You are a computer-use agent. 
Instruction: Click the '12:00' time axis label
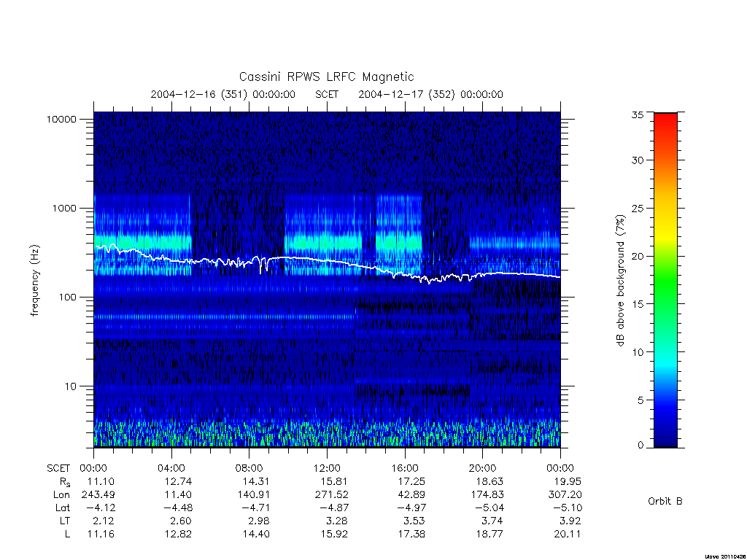tap(327, 469)
